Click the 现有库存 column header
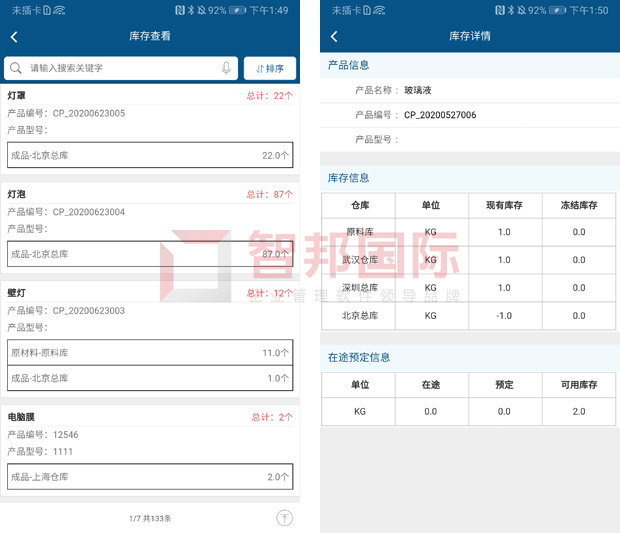The width and height of the screenshot is (620, 533). click(x=504, y=205)
